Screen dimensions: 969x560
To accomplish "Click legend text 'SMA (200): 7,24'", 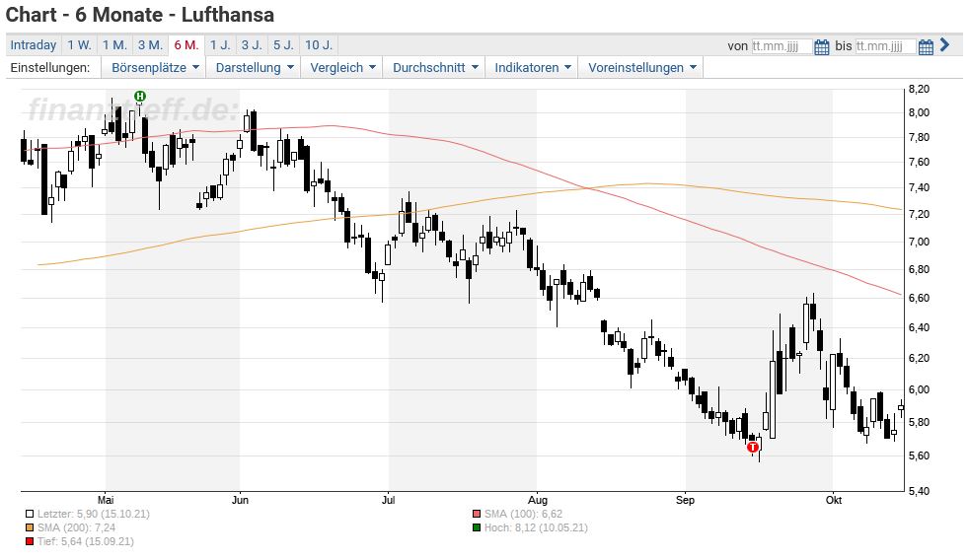I will pyautogui.click(x=76, y=527).
